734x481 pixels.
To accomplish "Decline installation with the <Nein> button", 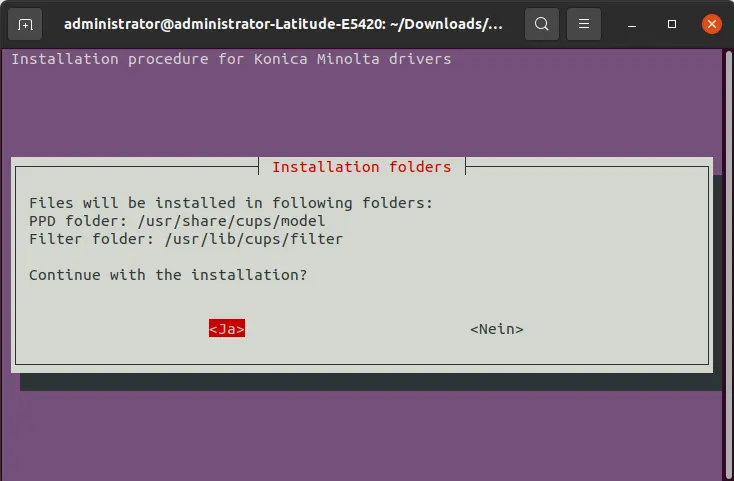I will point(497,329).
